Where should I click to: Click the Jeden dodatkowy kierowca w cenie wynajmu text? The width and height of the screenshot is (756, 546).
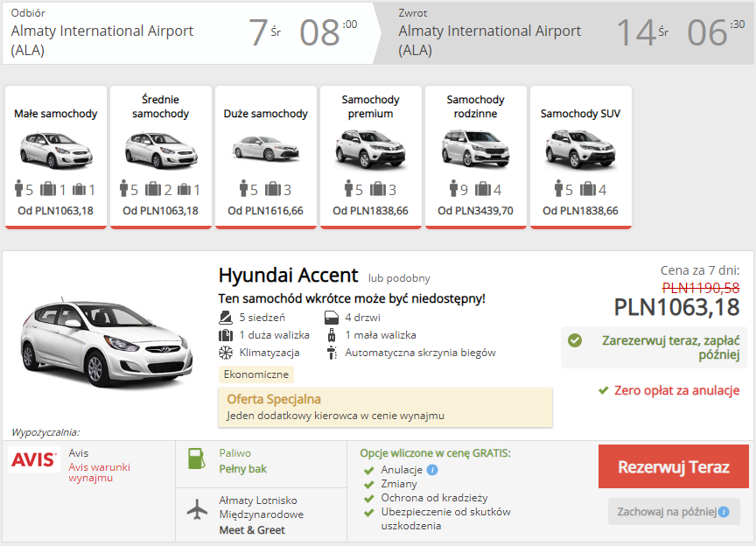[336, 416]
